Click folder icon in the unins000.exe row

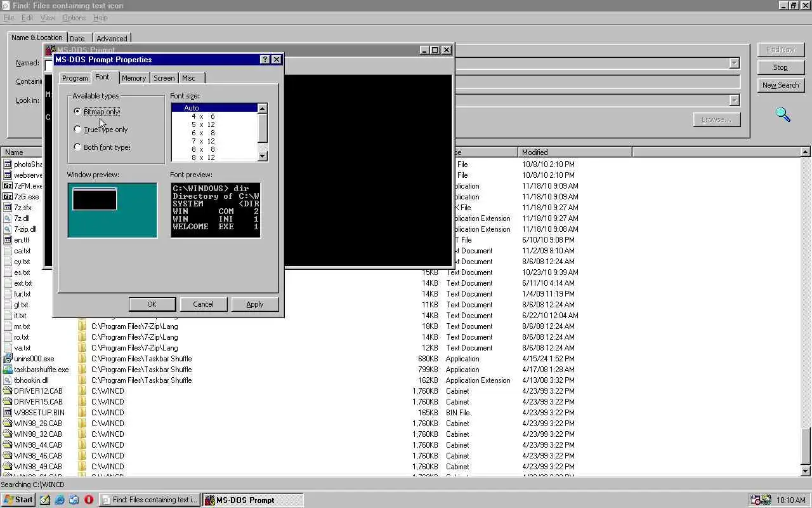[82, 359]
